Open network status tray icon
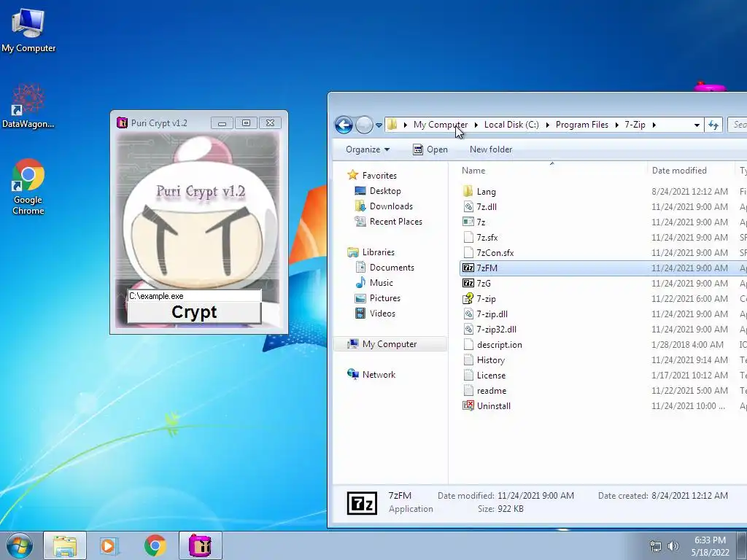The width and height of the screenshot is (747, 560). coord(656,546)
